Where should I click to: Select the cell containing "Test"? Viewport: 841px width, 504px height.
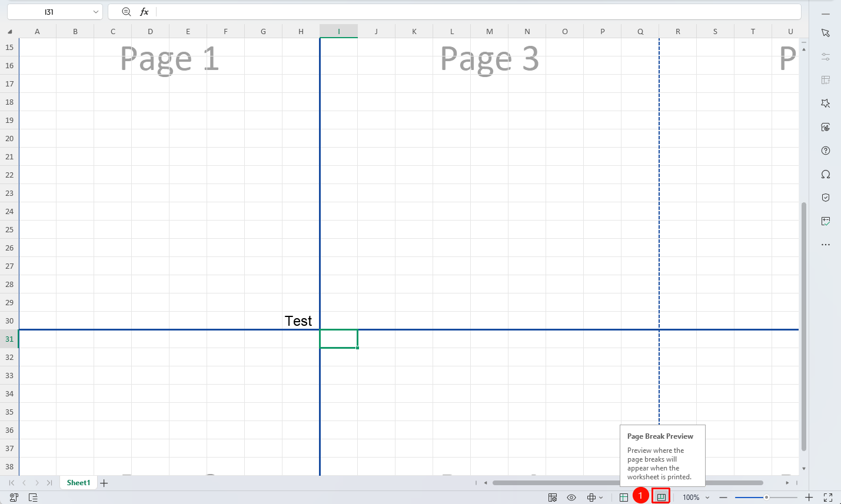click(x=301, y=321)
